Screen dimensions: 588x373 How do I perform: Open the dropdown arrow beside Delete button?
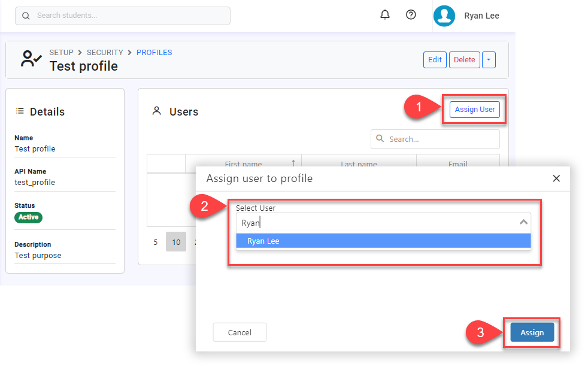[x=489, y=60]
